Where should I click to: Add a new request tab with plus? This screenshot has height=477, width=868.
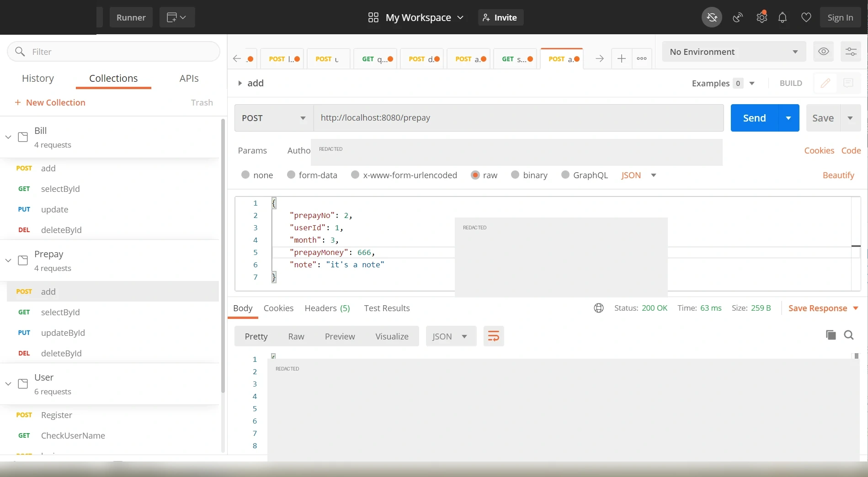click(x=622, y=58)
